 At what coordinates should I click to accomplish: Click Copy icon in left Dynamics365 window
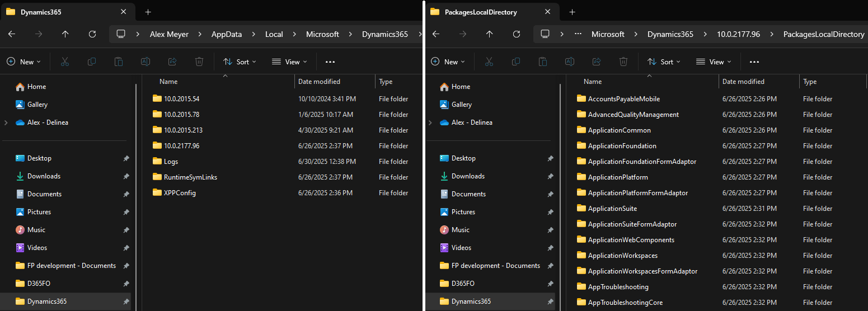[92, 62]
